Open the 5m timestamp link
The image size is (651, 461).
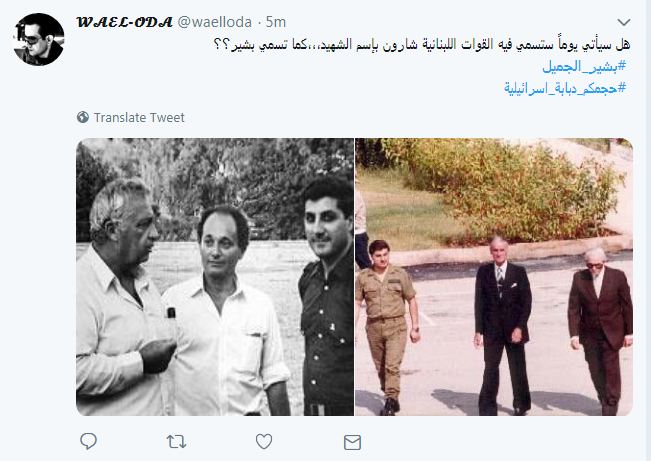coord(276,22)
